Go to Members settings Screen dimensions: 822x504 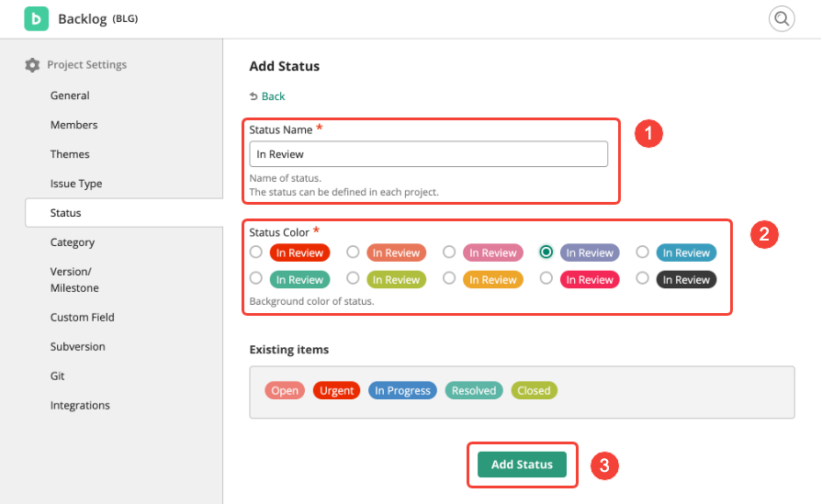73,125
